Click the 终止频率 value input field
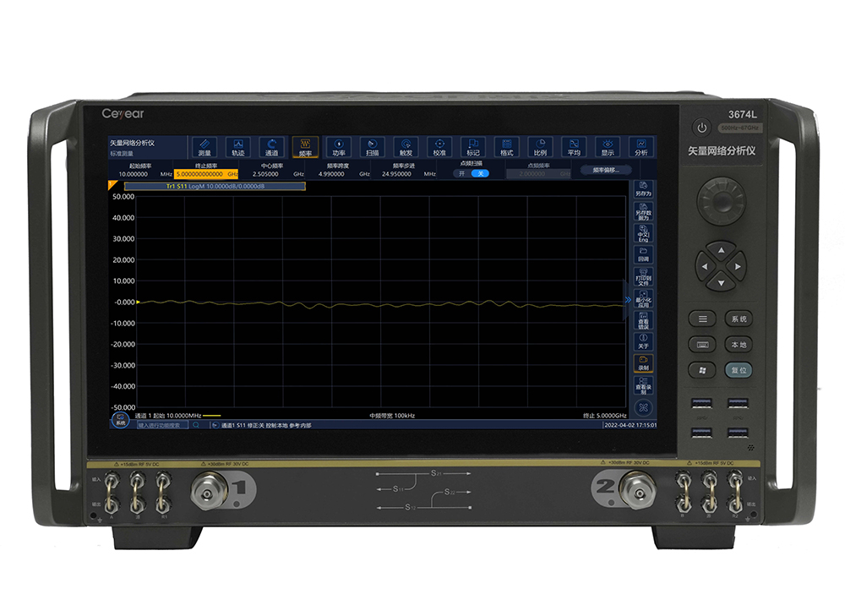The width and height of the screenshot is (845, 616). click(x=199, y=174)
